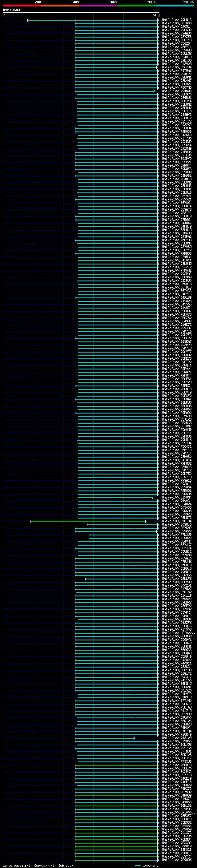Image resolution: width=197 pixels, height=868 pixels.
Task: Click the cyan ~100% identity legend segment
Action: 175,6
